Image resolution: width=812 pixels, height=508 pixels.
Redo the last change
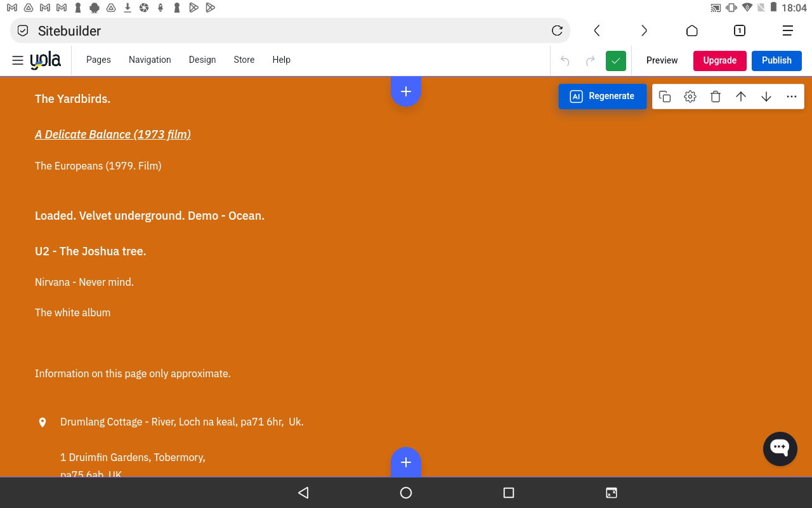[590, 60]
